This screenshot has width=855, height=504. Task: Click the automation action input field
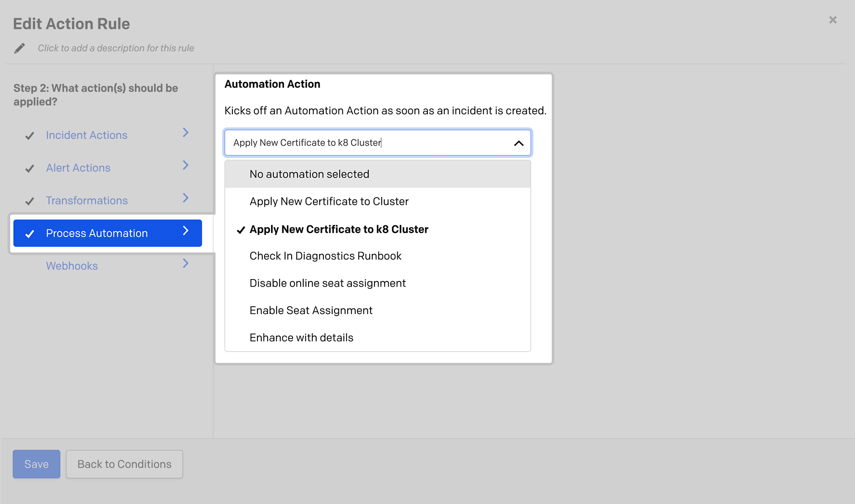click(x=377, y=142)
